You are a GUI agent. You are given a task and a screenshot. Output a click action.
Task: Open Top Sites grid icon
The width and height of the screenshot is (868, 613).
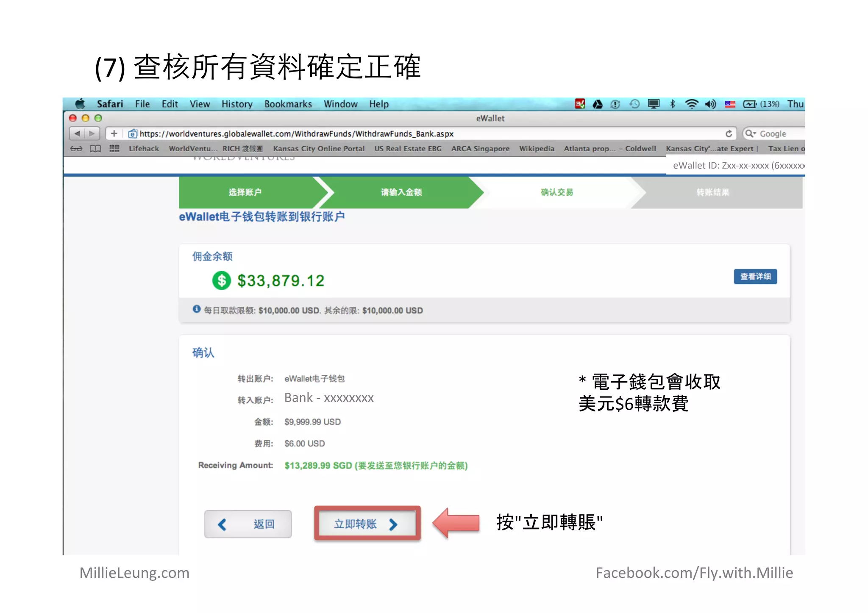point(114,148)
